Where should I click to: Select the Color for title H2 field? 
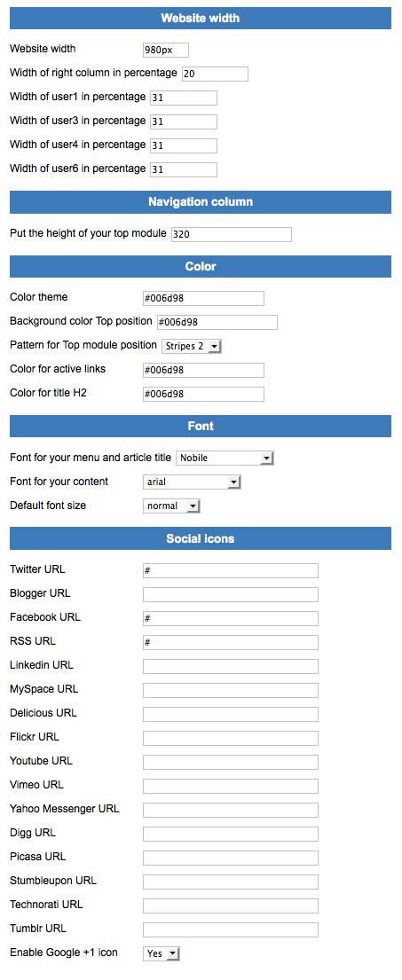click(203, 394)
